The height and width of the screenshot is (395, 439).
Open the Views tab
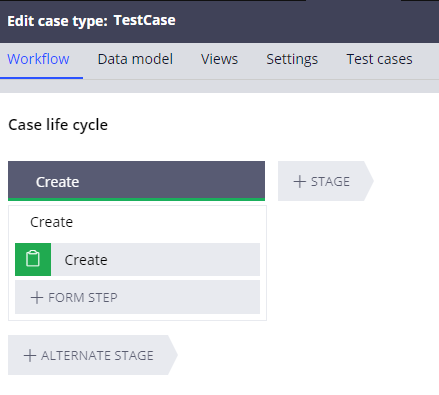[219, 59]
